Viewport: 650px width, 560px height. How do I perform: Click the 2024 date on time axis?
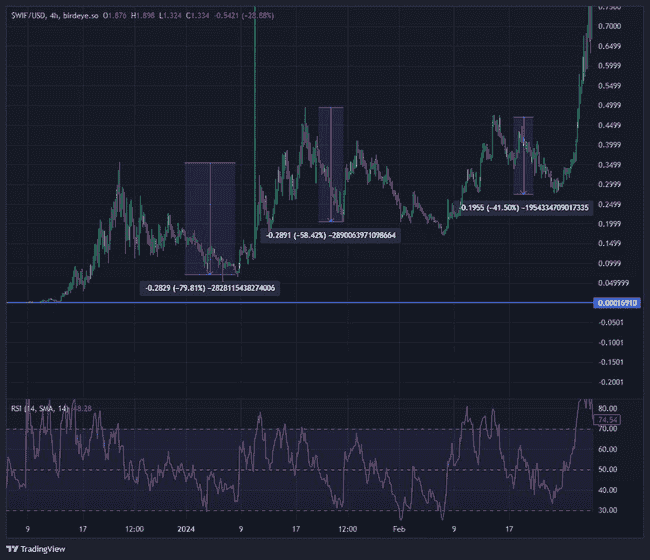[186, 526]
